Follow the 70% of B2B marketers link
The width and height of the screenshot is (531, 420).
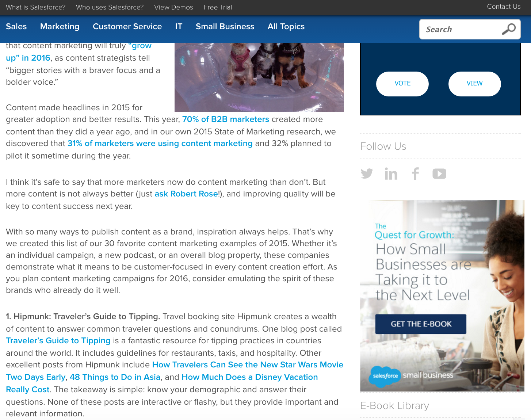225,119
